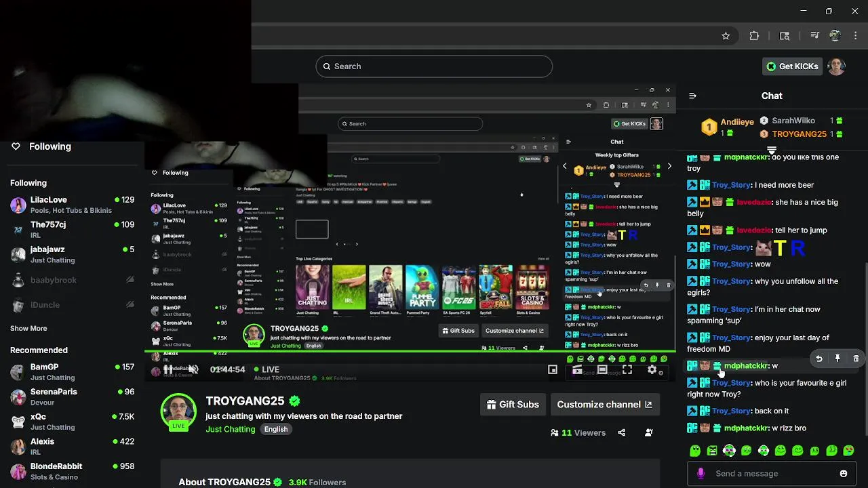Open emoji picker in chat input
This screenshot has height=488, width=868.
[x=844, y=474]
